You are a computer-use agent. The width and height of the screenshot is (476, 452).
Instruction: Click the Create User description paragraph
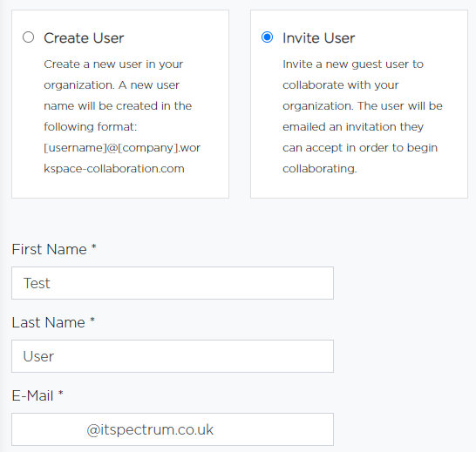[122, 117]
